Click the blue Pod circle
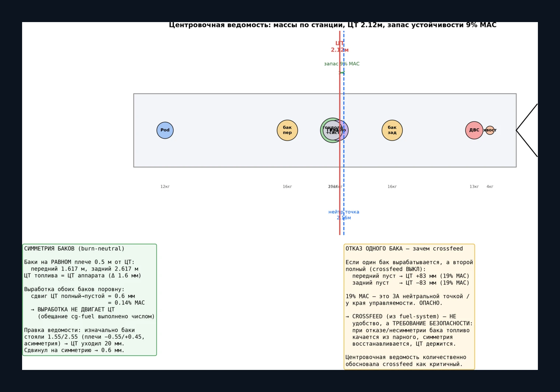Viewport: 560px width, 392px height. tap(165, 130)
